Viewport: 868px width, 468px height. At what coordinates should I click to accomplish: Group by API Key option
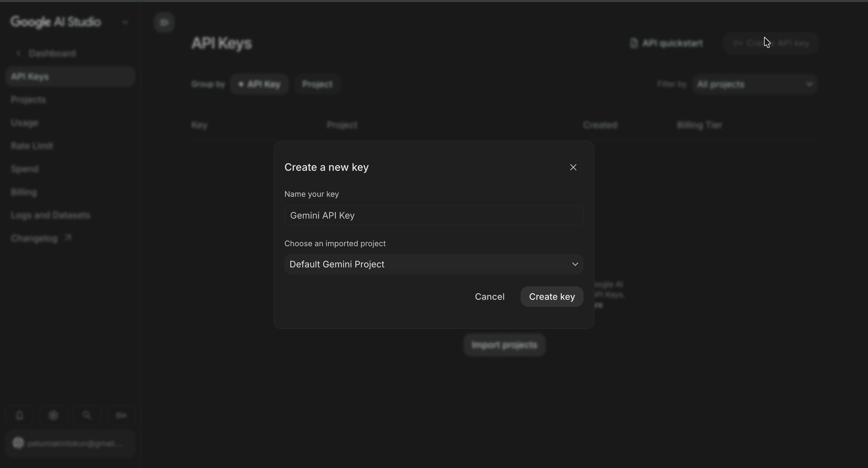(259, 84)
